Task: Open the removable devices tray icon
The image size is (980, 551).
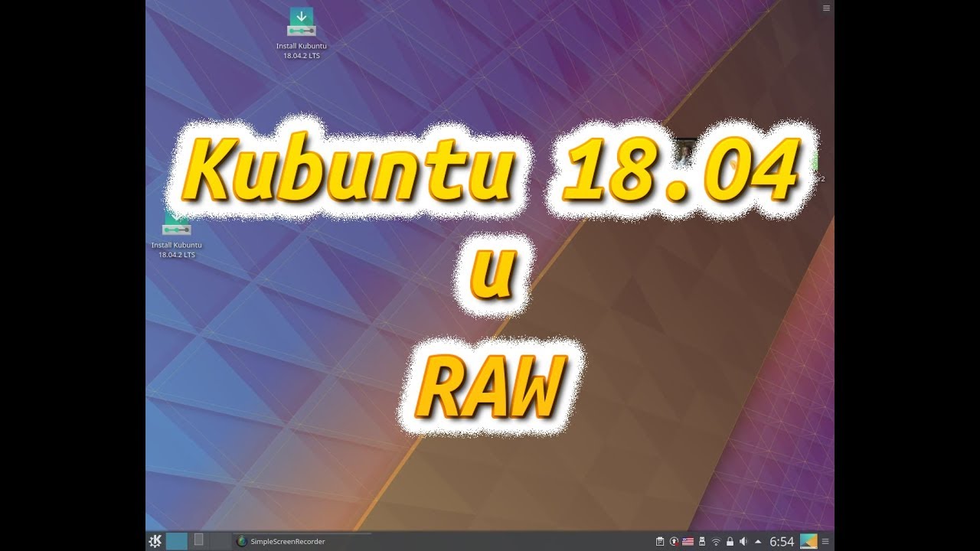Action: [701, 541]
